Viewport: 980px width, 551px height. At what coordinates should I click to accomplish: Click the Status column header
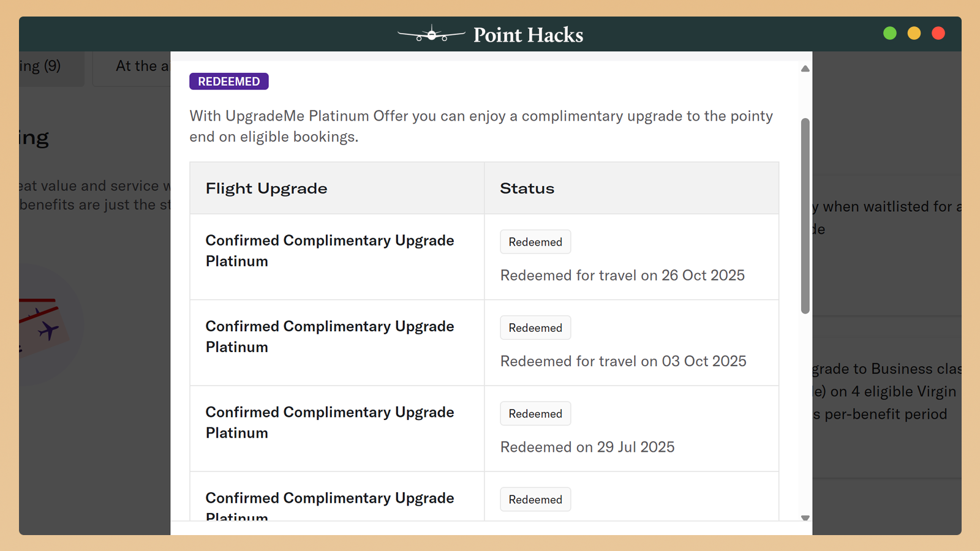tap(527, 189)
